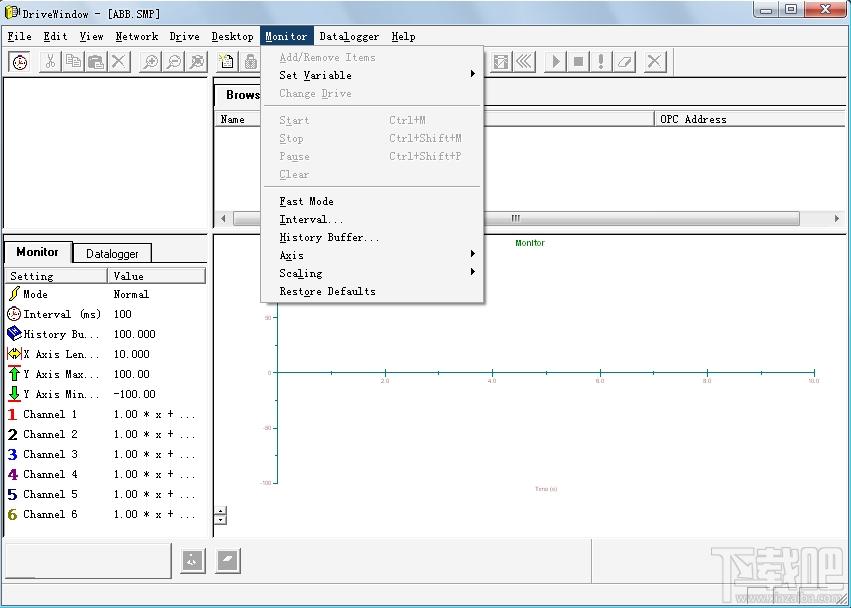Open the Network menu
The height and width of the screenshot is (608, 851).
137,36
